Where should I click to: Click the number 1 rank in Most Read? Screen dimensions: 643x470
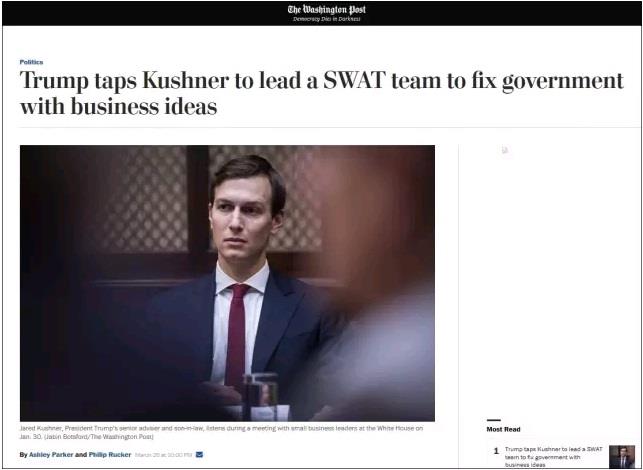point(496,451)
